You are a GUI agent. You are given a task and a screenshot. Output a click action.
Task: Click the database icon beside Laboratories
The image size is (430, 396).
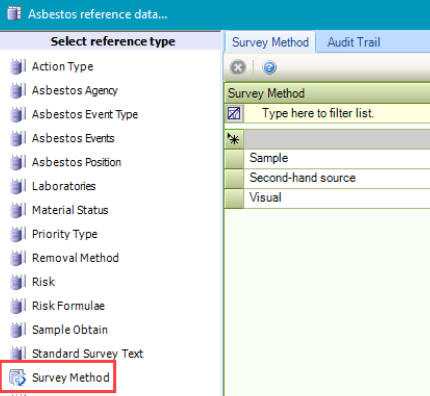coord(18,186)
